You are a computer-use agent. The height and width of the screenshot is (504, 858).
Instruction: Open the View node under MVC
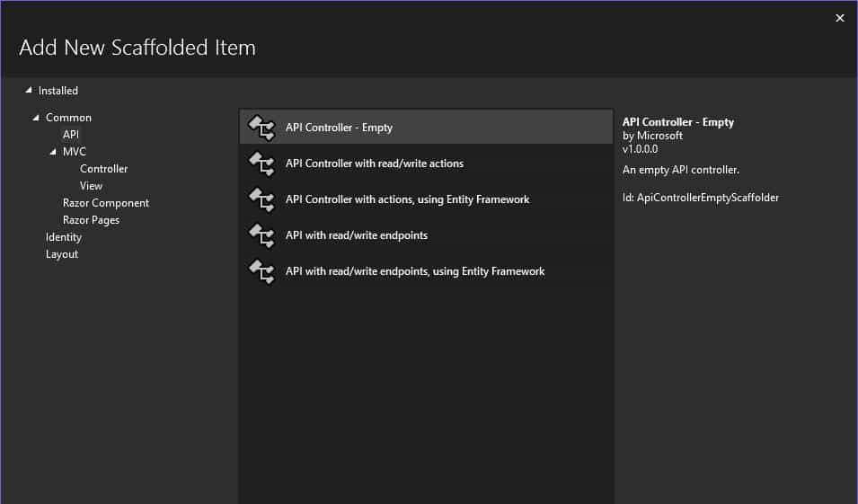click(91, 186)
